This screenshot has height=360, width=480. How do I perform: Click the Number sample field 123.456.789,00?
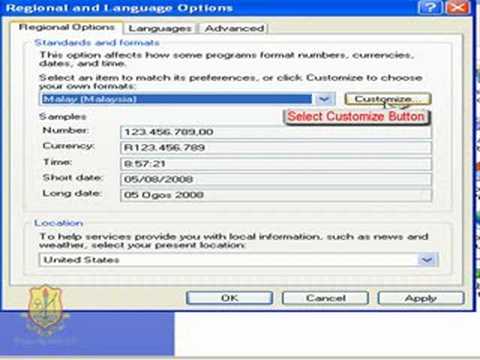coord(276,132)
